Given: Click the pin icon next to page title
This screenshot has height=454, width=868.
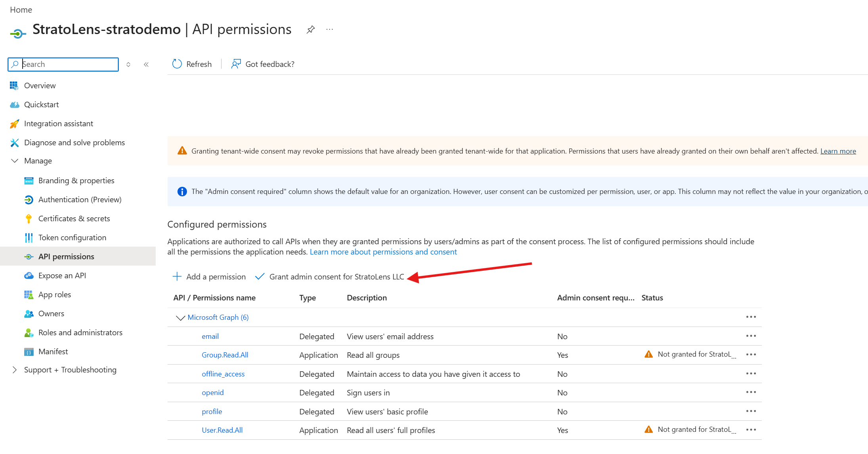Looking at the screenshot, I should 311,30.
